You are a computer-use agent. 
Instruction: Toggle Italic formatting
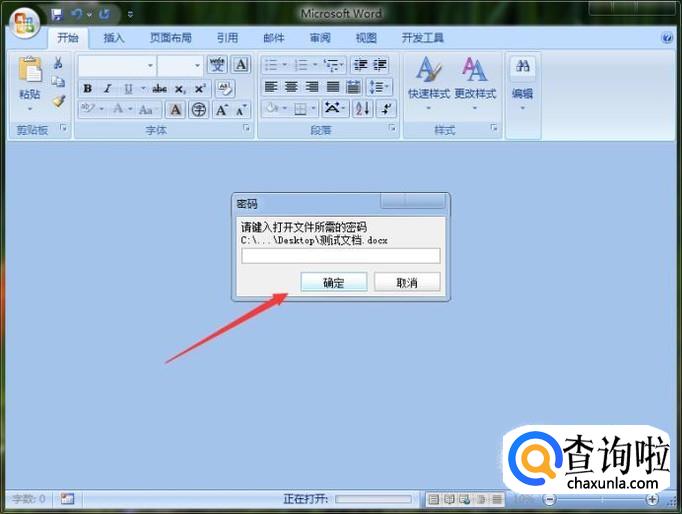click(x=107, y=89)
